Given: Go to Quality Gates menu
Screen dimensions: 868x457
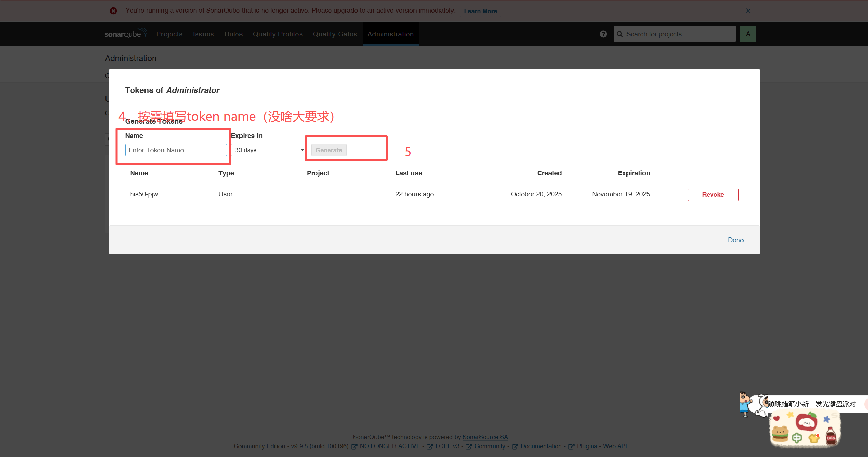Looking at the screenshot, I should (x=335, y=34).
